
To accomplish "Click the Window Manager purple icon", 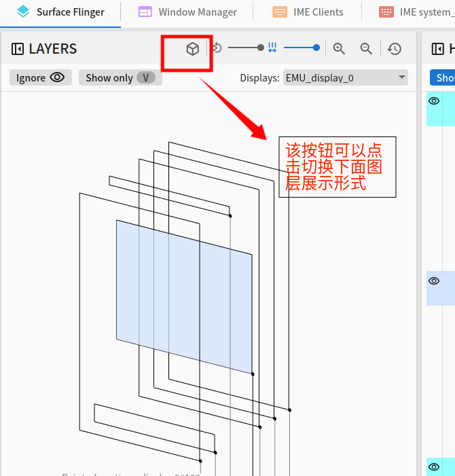I will pyautogui.click(x=145, y=12).
